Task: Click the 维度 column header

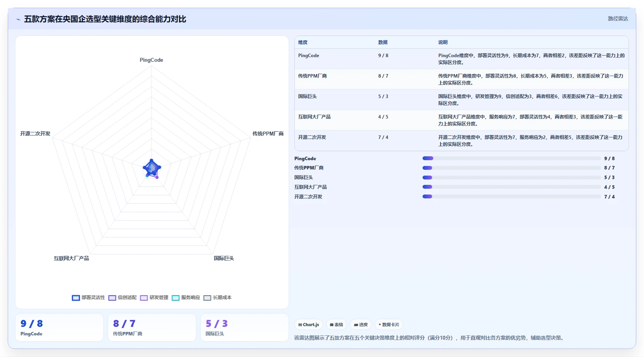Action: point(303,42)
